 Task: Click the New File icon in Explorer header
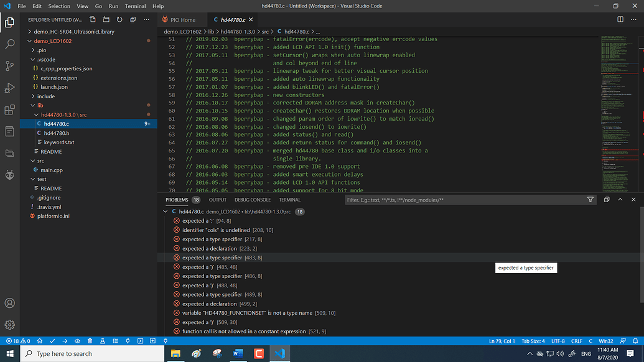(93, 20)
